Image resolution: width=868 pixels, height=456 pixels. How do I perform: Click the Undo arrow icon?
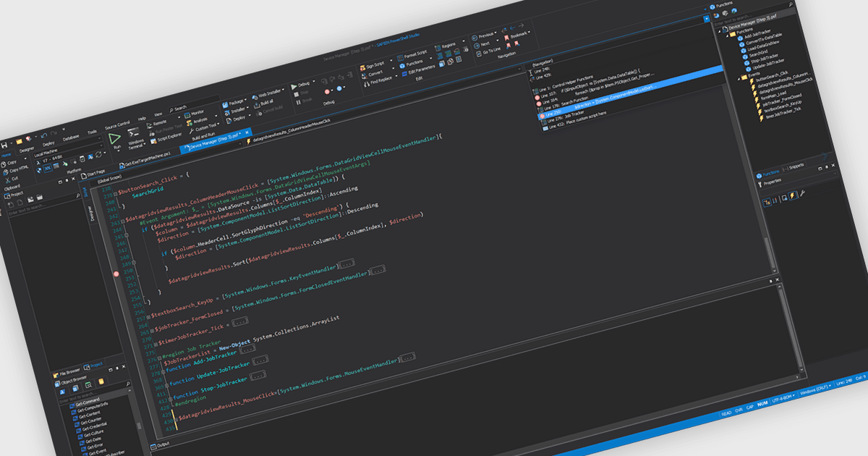point(44,135)
